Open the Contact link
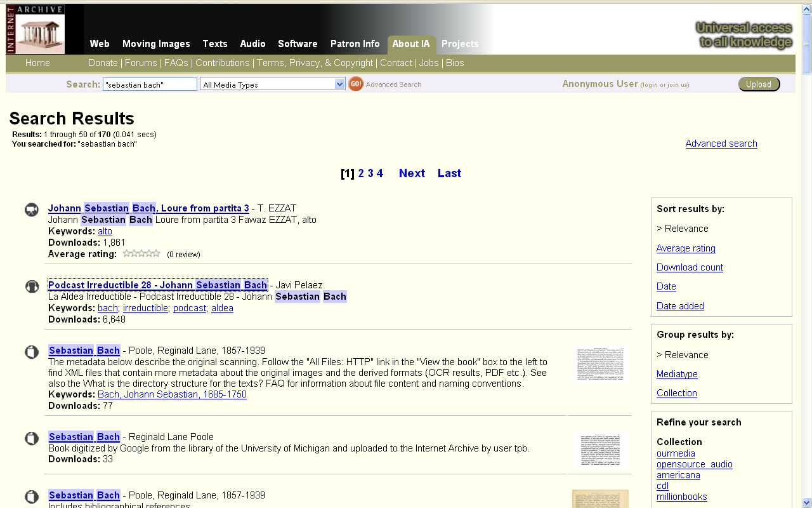This screenshot has height=508, width=812. pos(396,63)
